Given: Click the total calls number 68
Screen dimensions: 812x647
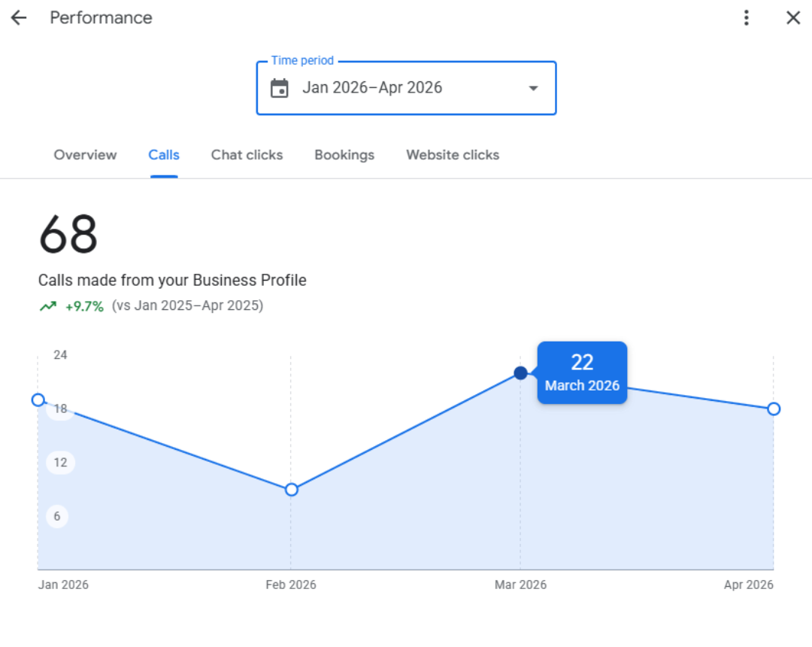Looking at the screenshot, I should [x=68, y=234].
